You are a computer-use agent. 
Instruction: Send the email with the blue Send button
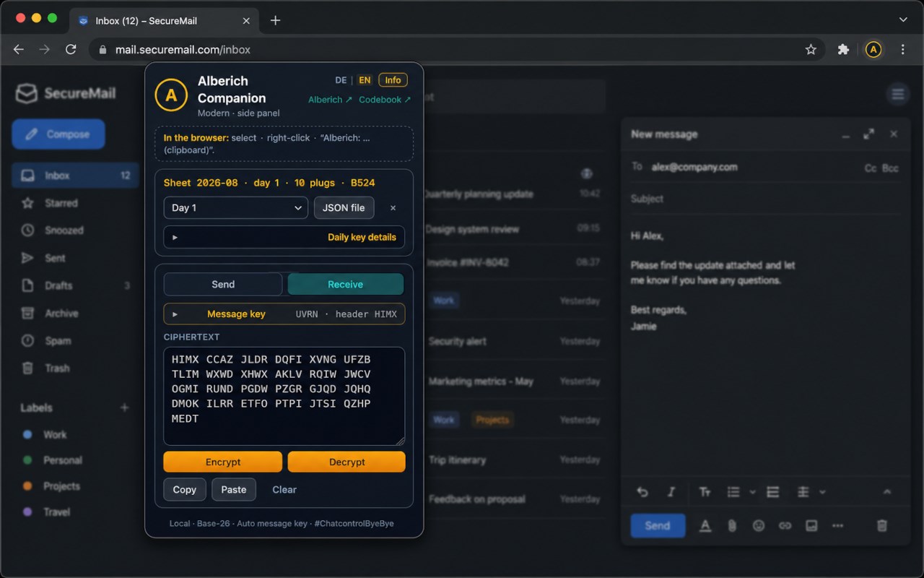point(658,526)
